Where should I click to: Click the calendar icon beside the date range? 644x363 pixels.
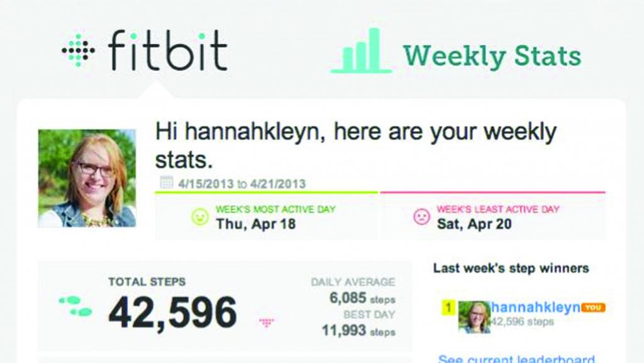point(166,182)
